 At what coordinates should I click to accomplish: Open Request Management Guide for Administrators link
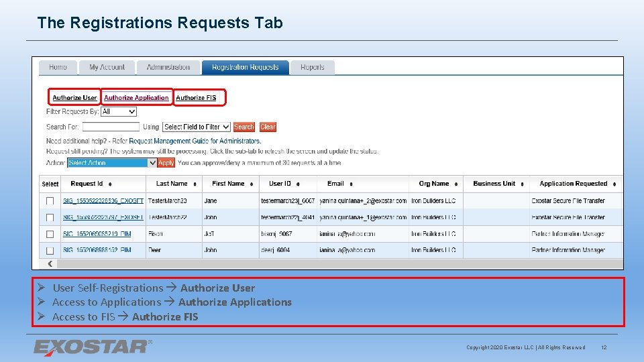point(195,141)
